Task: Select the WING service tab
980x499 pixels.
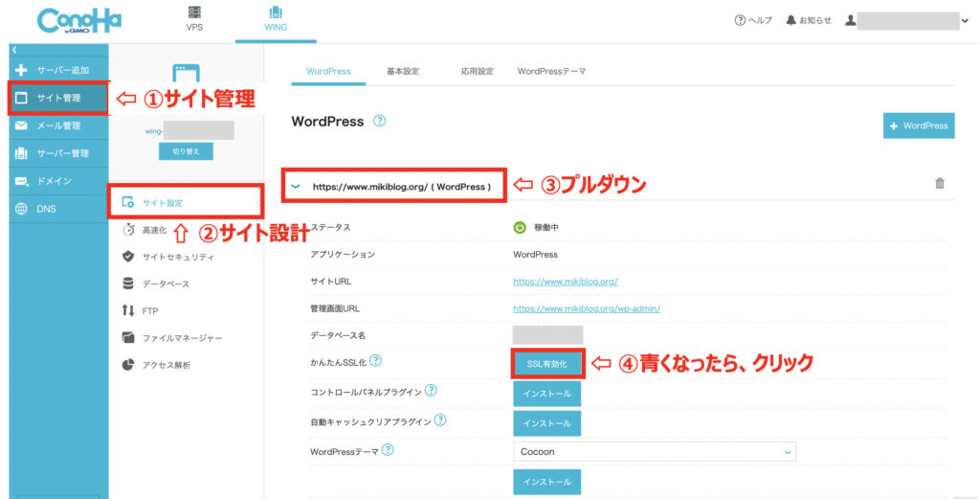Action: (x=276, y=19)
